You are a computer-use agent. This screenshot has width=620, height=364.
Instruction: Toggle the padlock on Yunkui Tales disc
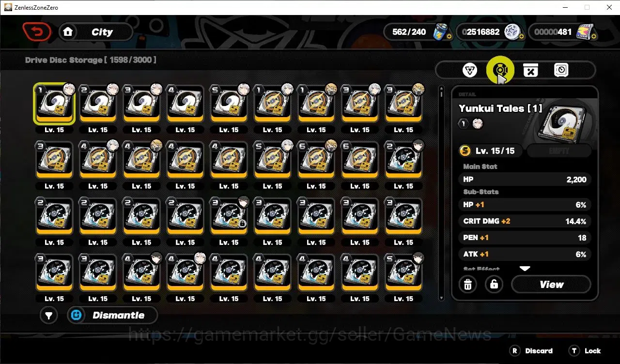(494, 284)
